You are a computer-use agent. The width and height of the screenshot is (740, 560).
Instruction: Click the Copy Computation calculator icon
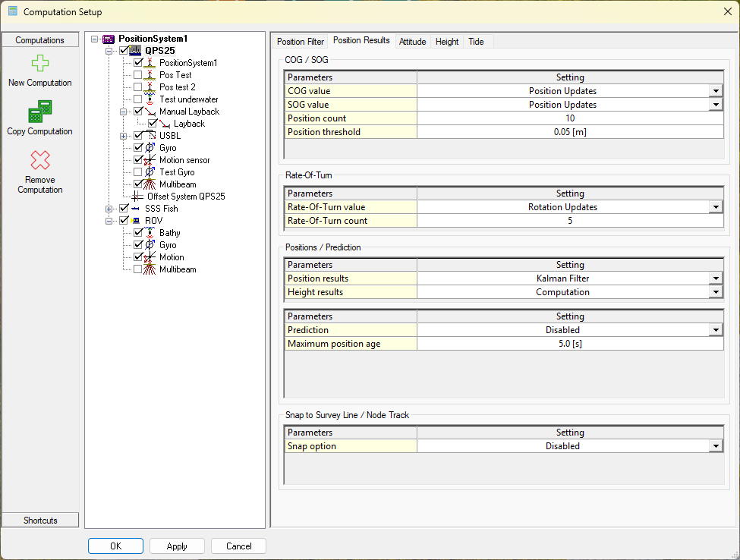point(40,112)
